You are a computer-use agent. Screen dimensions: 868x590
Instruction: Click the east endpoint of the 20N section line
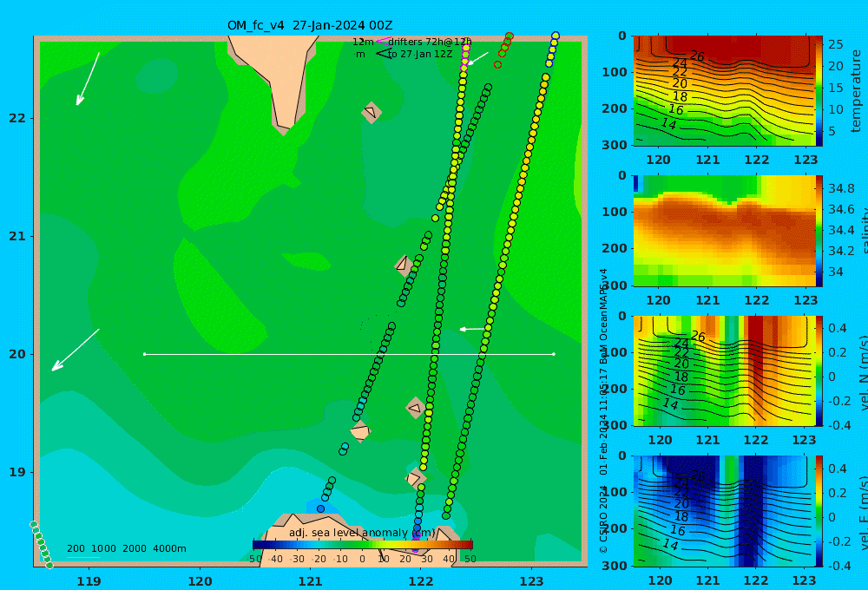554,354
